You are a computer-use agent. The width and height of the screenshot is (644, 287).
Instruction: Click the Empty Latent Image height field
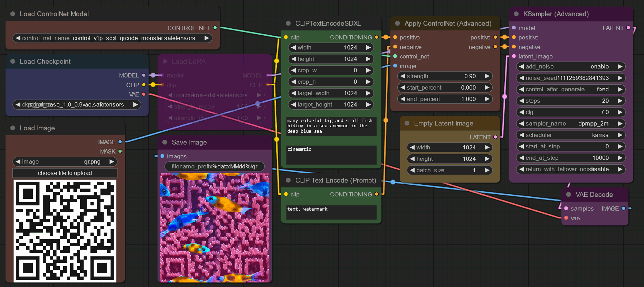pyautogui.click(x=449, y=159)
